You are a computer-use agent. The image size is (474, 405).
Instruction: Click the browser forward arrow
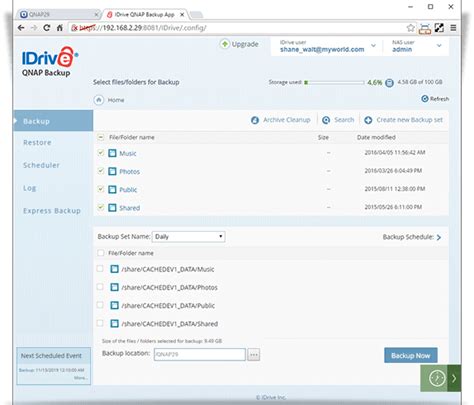pyautogui.click(x=34, y=28)
